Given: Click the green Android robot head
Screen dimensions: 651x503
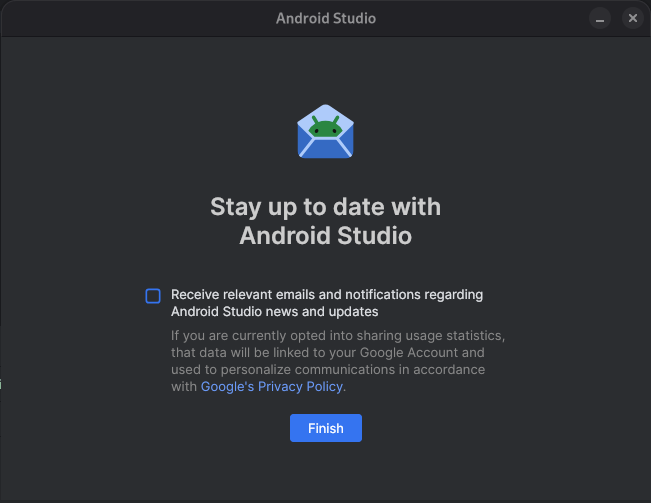Looking at the screenshot, I should [x=325, y=126].
